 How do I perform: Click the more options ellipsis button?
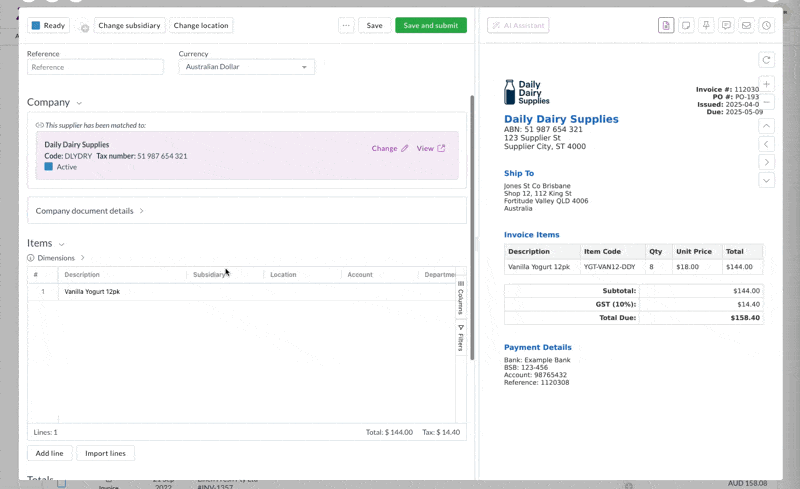pos(346,26)
